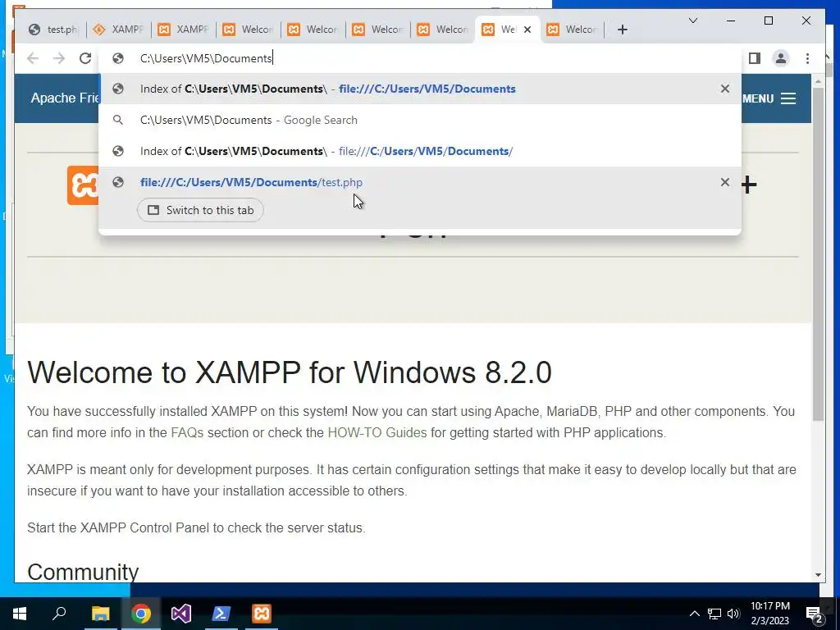
Task: Click the scrollbar up arrow
Action: click(x=818, y=82)
